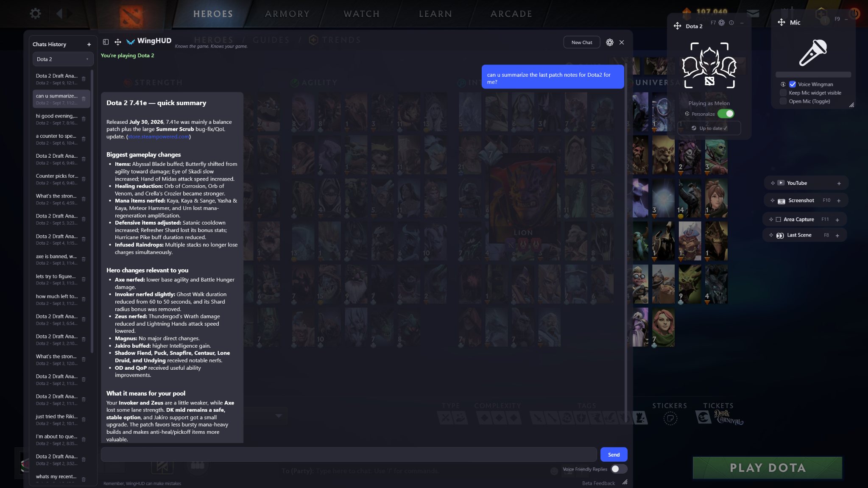Open Dota settings gear in the top bar

(36, 14)
